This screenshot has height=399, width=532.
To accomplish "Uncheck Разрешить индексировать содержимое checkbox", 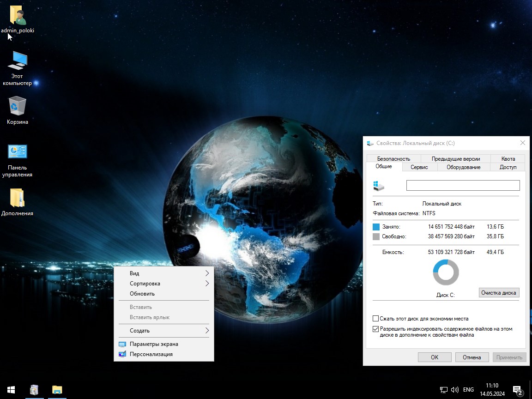I will coord(375,329).
